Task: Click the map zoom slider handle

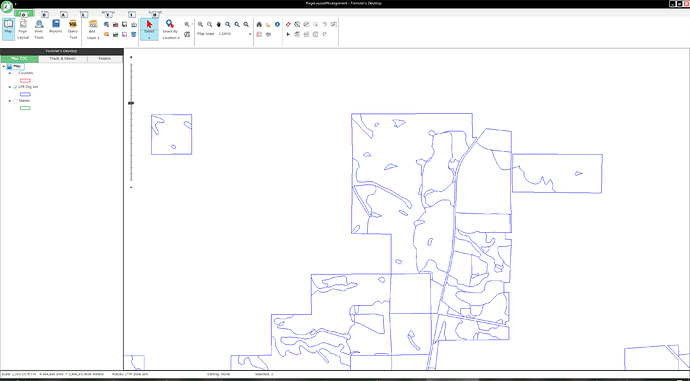Action: (x=131, y=103)
